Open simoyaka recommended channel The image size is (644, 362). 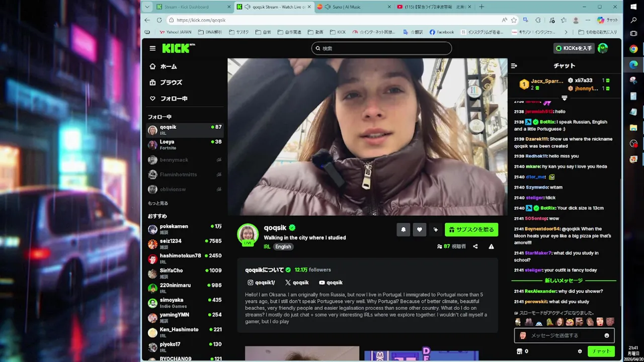click(185, 303)
